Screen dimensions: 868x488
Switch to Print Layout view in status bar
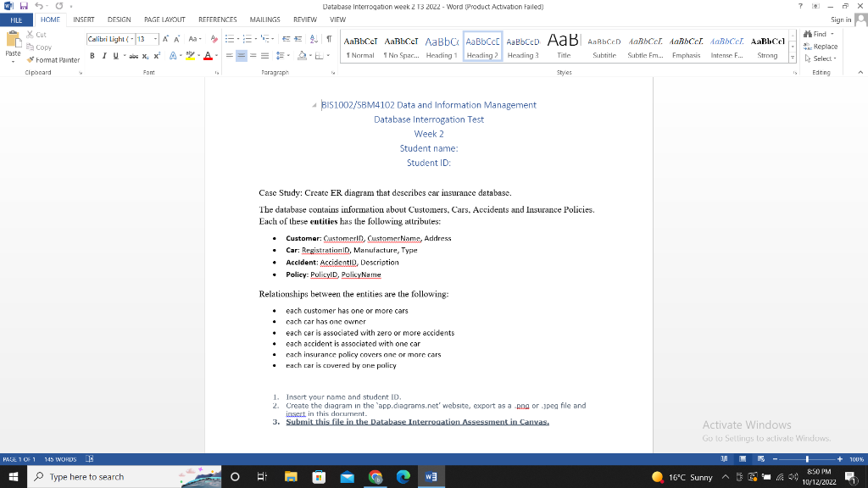pyautogui.click(x=743, y=459)
